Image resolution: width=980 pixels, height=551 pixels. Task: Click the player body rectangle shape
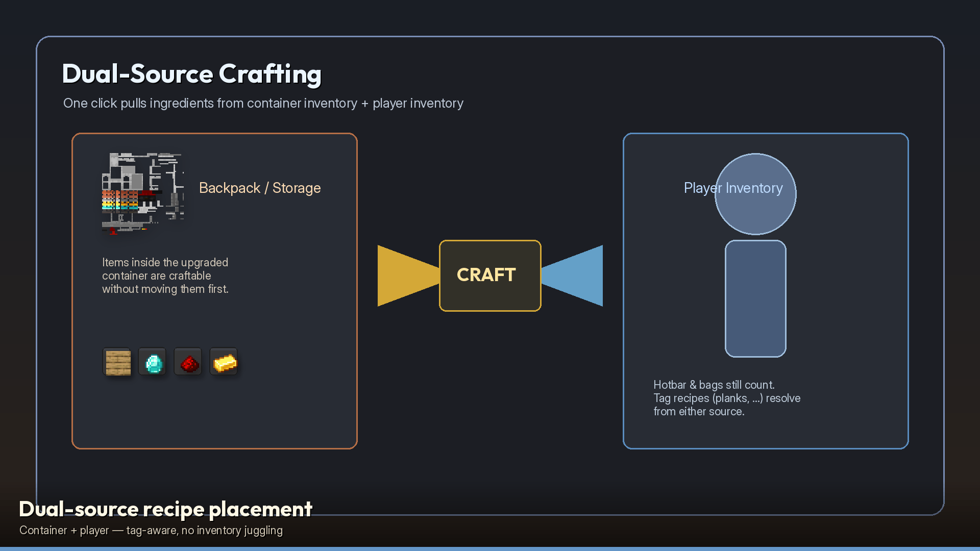[755, 298]
